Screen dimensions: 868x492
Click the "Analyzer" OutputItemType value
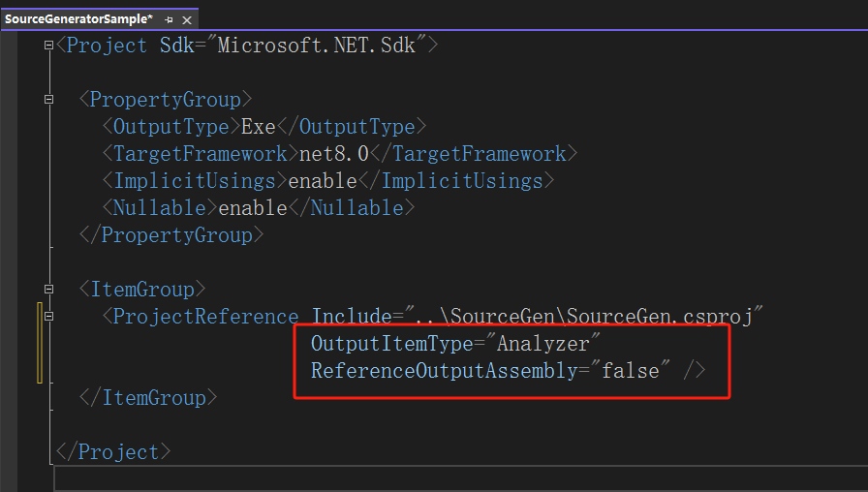coord(548,344)
